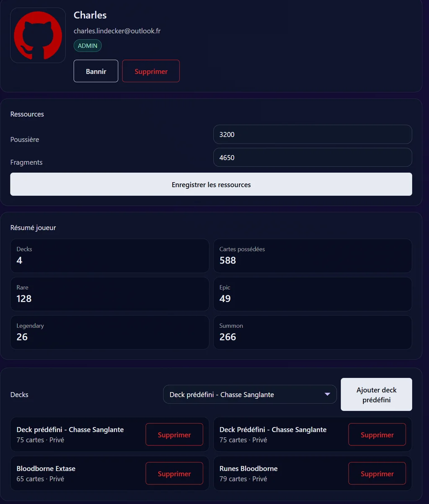Open the predefined deck dropdown

coord(250,395)
